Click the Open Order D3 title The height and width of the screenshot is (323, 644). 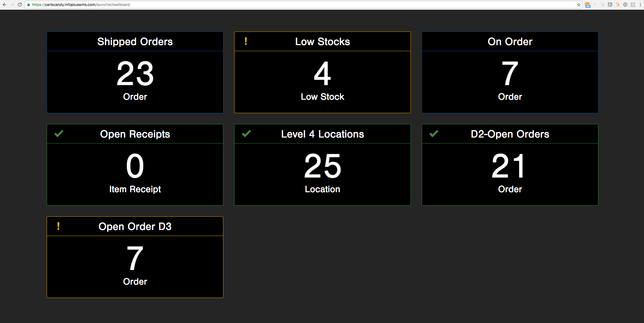135,226
